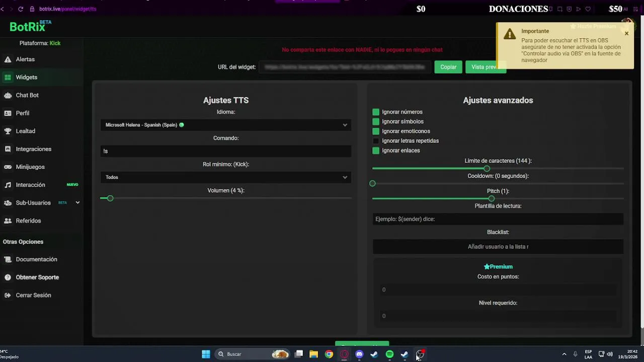This screenshot has height=362, width=644.
Task: Expand the Sub-Usuarios chevron
Action: click(77, 203)
